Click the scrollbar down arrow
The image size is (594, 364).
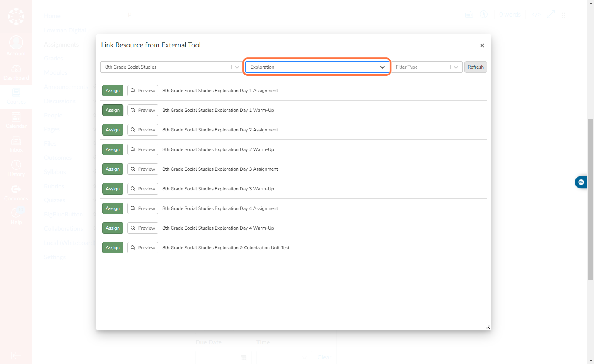tap(591, 361)
